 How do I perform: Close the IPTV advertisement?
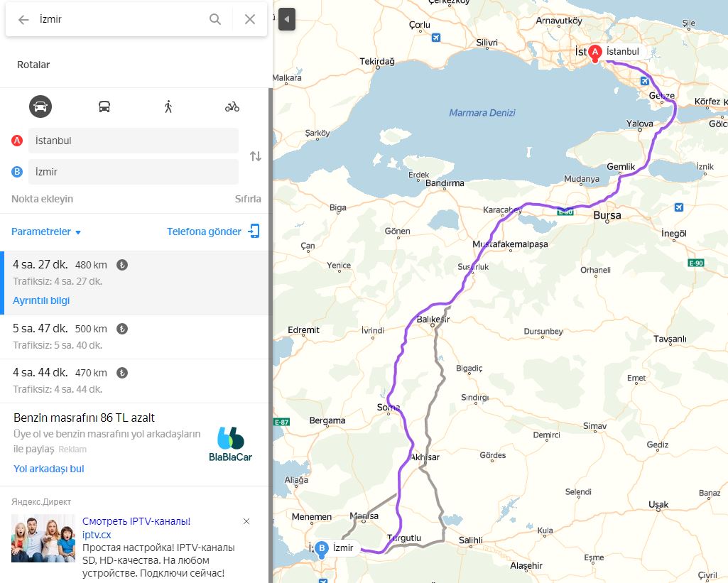[x=246, y=521]
